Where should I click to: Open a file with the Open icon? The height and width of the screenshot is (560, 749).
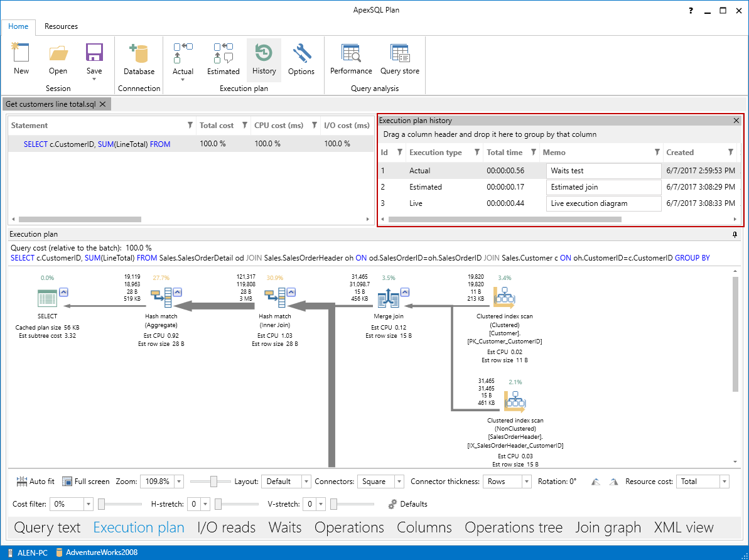pyautogui.click(x=58, y=53)
